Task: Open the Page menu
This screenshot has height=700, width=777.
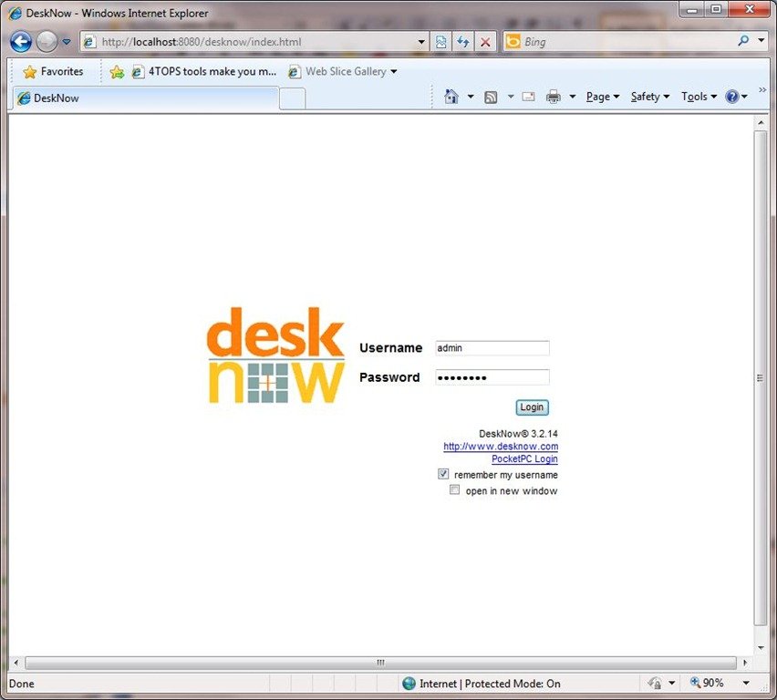Action: point(602,97)
